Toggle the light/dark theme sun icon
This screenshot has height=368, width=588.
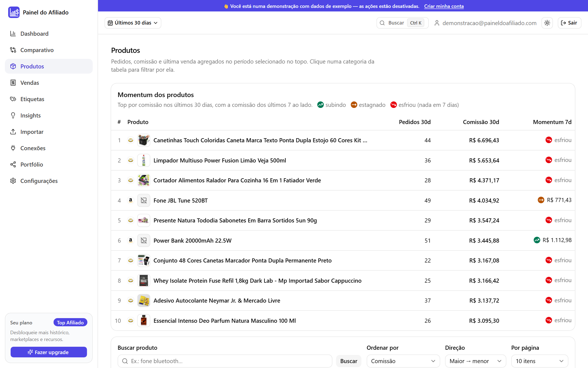[547, 23]
